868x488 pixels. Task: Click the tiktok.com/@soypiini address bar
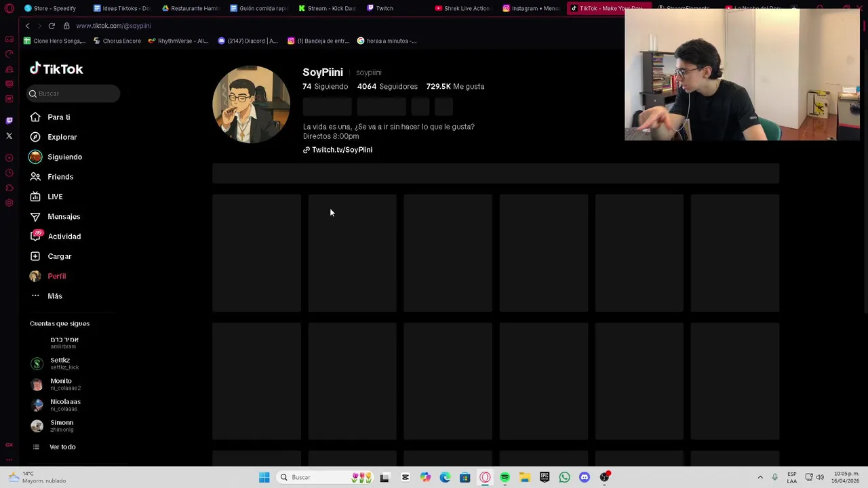(113, 26)
